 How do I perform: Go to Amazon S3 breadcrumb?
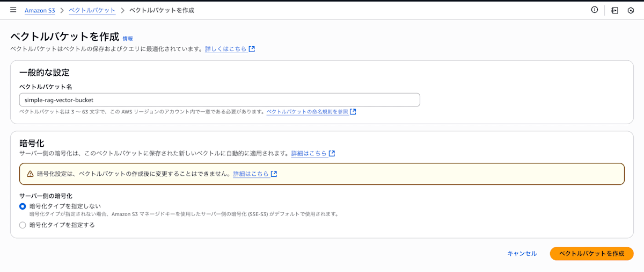click(x=40, y=10)
